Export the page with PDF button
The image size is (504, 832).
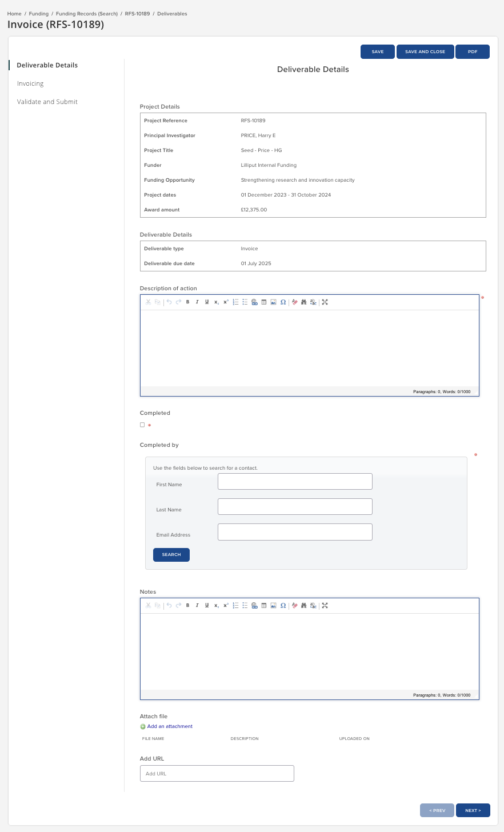tap(473, 51)
